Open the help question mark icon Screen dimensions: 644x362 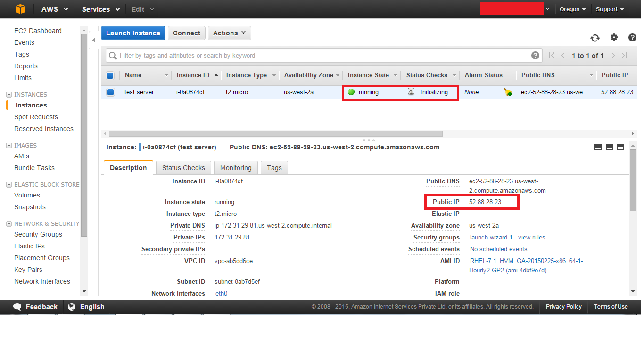coord(632,38)
